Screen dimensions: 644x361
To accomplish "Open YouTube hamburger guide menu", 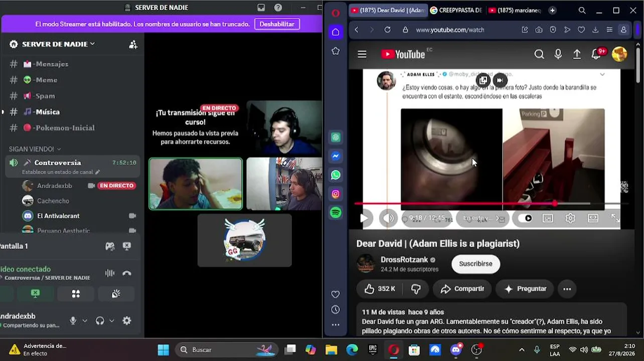I will click(x=362, y=54).
